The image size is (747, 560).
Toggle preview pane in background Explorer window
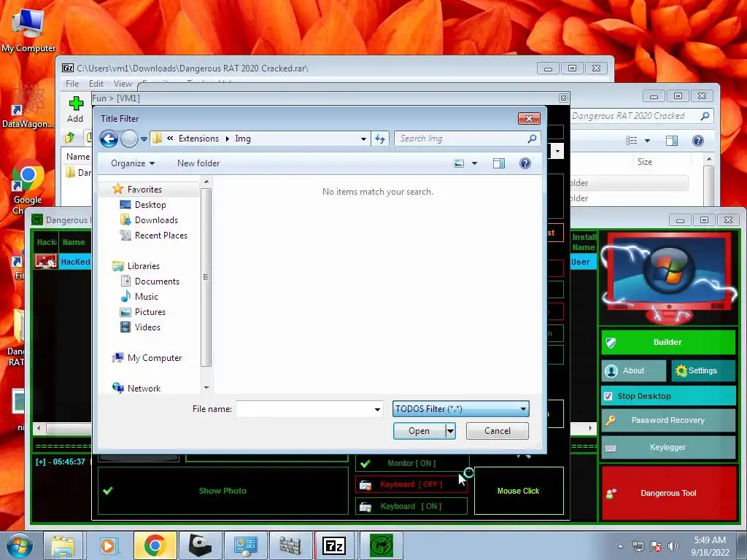[x=672, y=141]
